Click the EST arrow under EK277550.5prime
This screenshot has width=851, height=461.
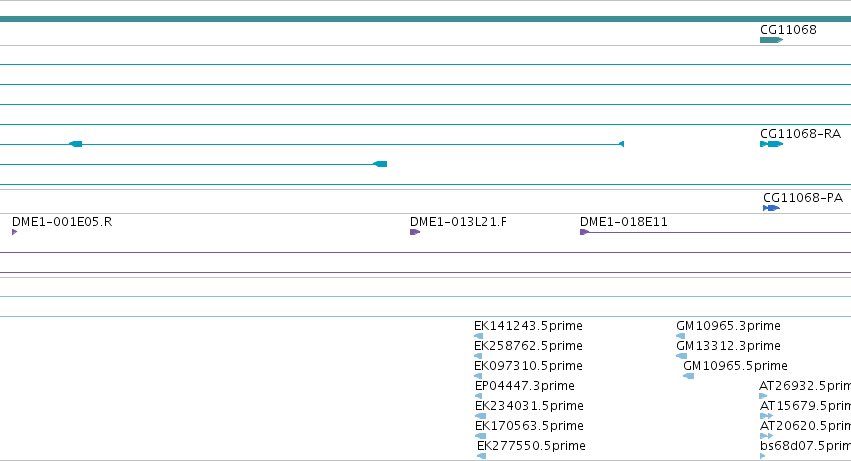pyautogui.click(x=481, y=456)
